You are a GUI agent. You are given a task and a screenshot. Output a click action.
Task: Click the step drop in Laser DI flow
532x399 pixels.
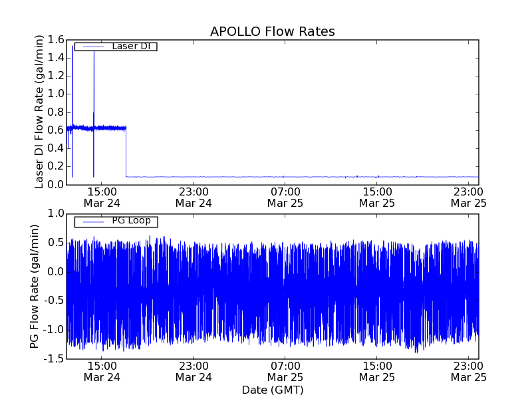coord(126,153)
